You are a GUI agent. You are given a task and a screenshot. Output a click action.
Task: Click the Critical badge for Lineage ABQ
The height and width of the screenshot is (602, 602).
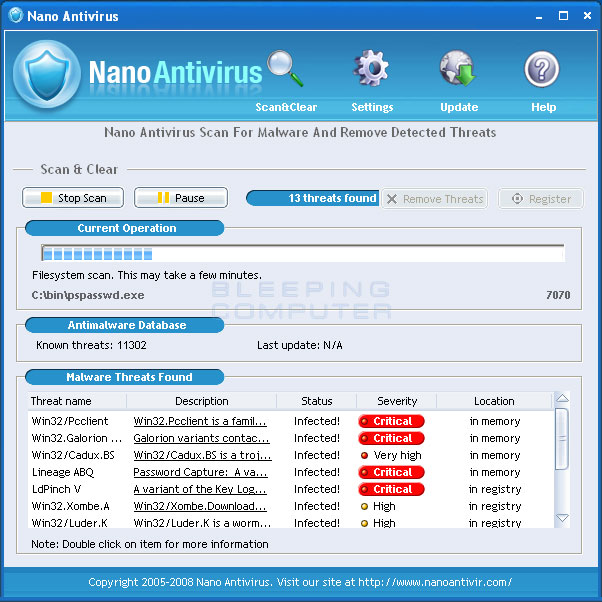pos(391,472)
